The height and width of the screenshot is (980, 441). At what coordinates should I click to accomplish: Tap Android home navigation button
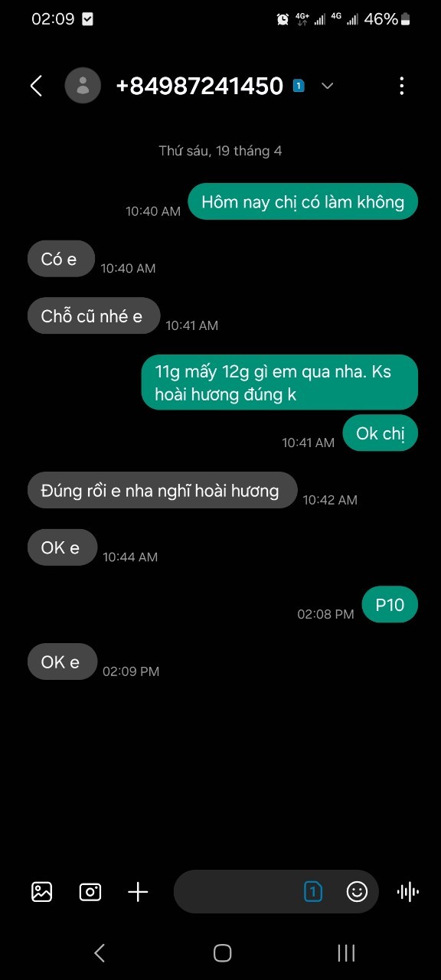point(222,952)
